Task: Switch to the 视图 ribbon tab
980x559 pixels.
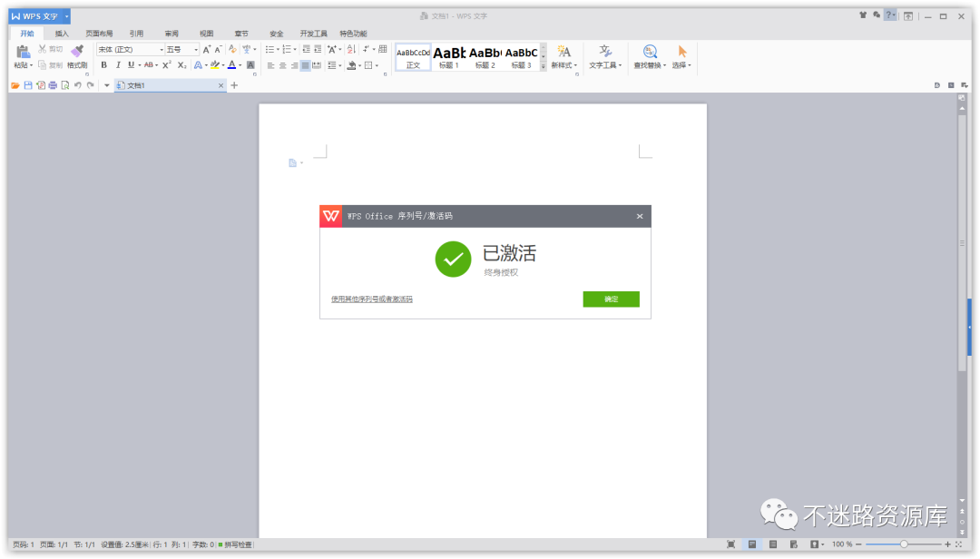Action: pyautogui.click(x=206, y=34)
